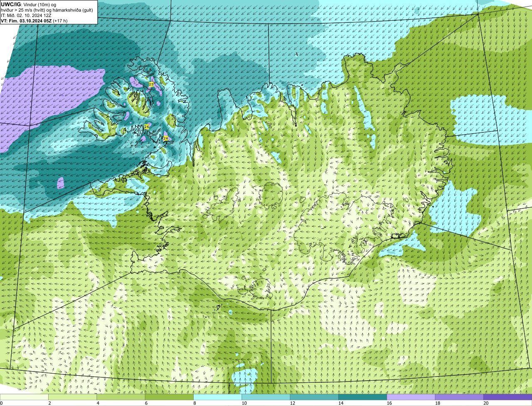Select the 18–20 m/s purple legend swatch
This screenshot has height=406, width=532.
coord(459,397)
